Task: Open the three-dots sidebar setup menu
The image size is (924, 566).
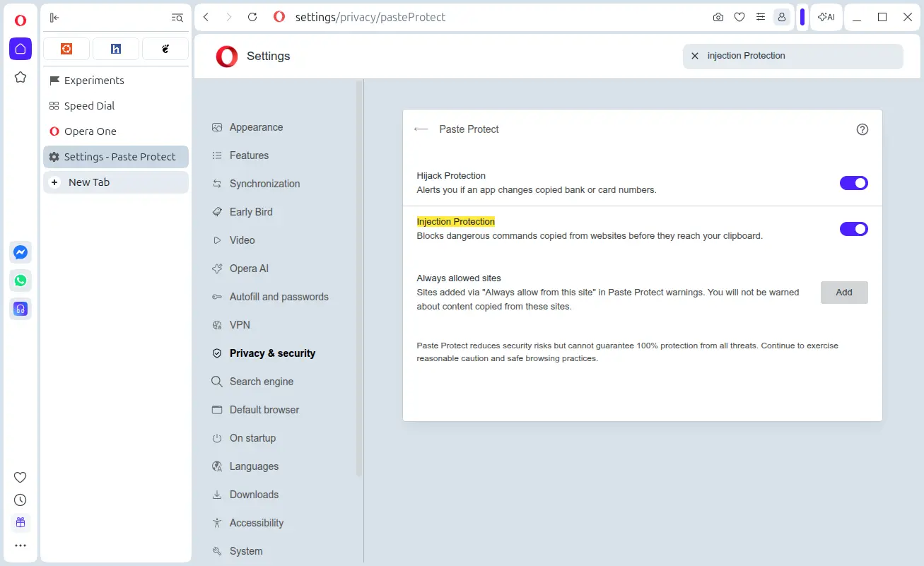Action: pos(21,546)
